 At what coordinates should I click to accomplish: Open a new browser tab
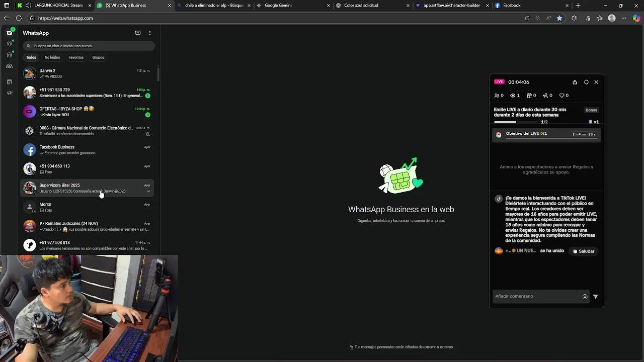click(x=578, y=6)
